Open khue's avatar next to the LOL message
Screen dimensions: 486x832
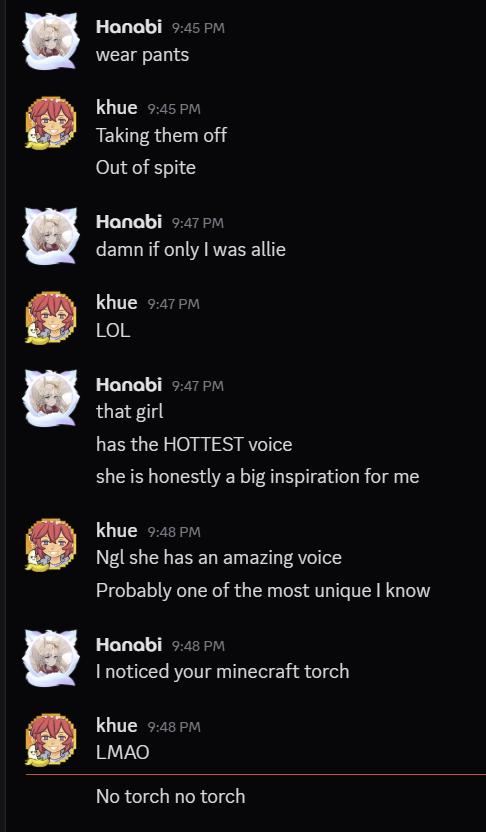click(x=51, y=317)
